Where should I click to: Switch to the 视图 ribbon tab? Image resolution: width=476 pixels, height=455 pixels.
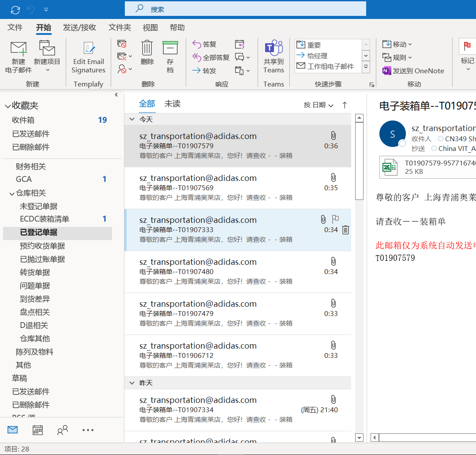click(x=150, y=28)
